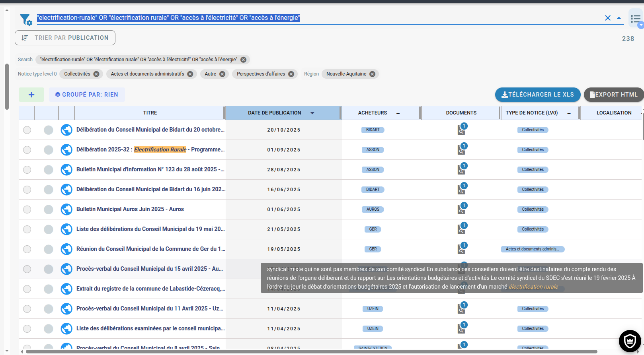Sort by the Titre column header
Image resolution: width=644 pixels, height=355 pixels.
pos(150,113)
